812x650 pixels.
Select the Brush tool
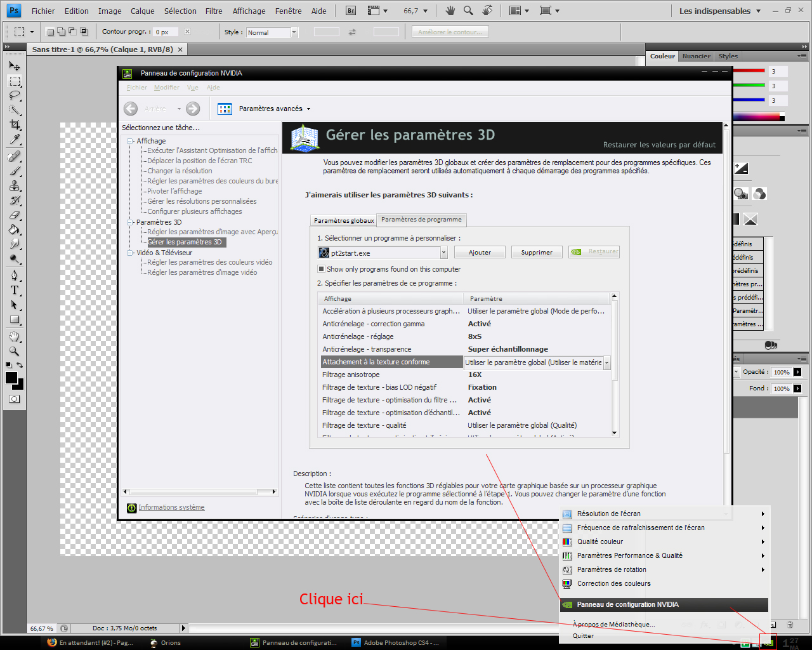pos(14,171)
